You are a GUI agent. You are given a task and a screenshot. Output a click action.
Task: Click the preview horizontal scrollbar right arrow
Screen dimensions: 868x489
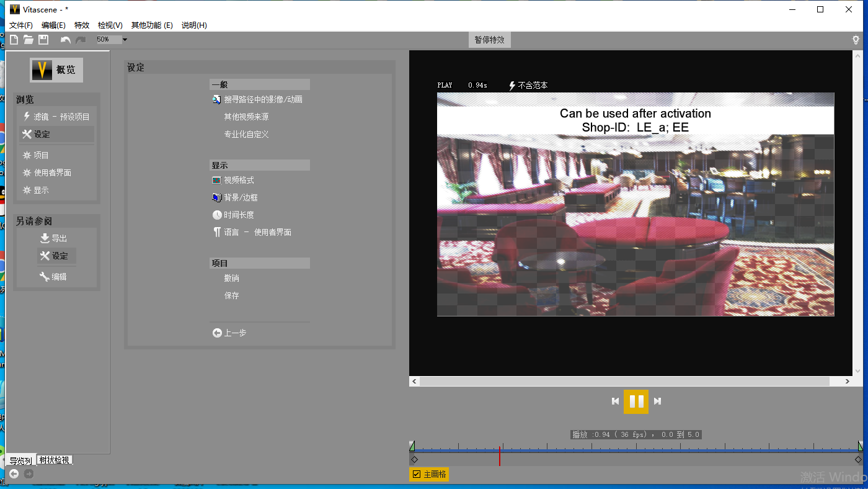pyautogui.click(x=848, y=381)
